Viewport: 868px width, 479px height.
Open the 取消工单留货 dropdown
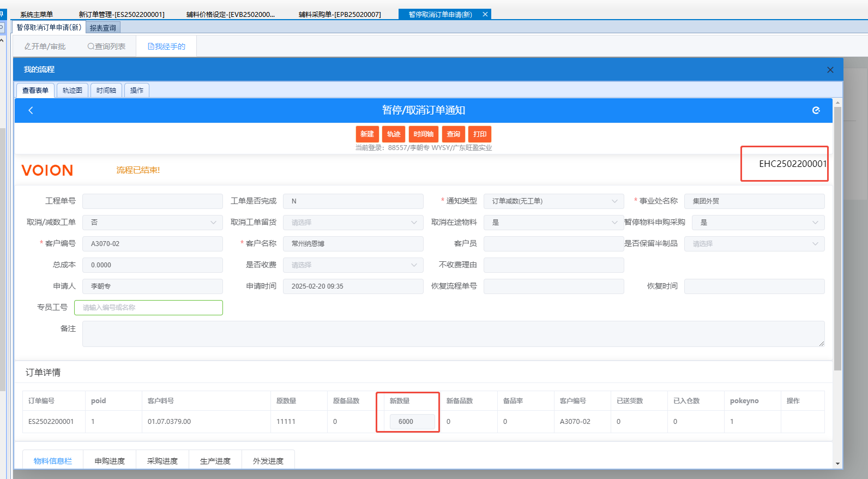coord(353,223)
